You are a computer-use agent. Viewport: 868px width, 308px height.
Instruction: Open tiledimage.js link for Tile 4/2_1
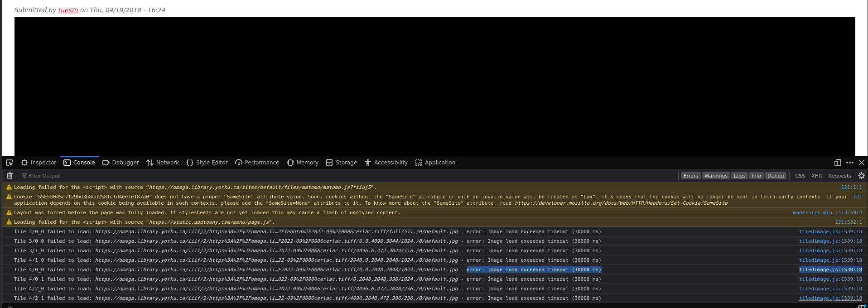(x=830, y=298)
